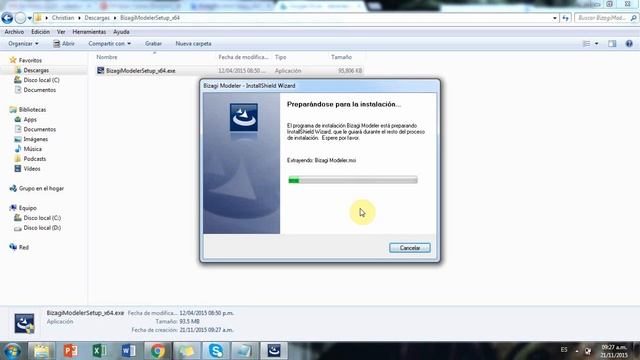Screen dimensions: 640x360
Task: Open PowerPoint from the taskbar
Action: point(71,351)
